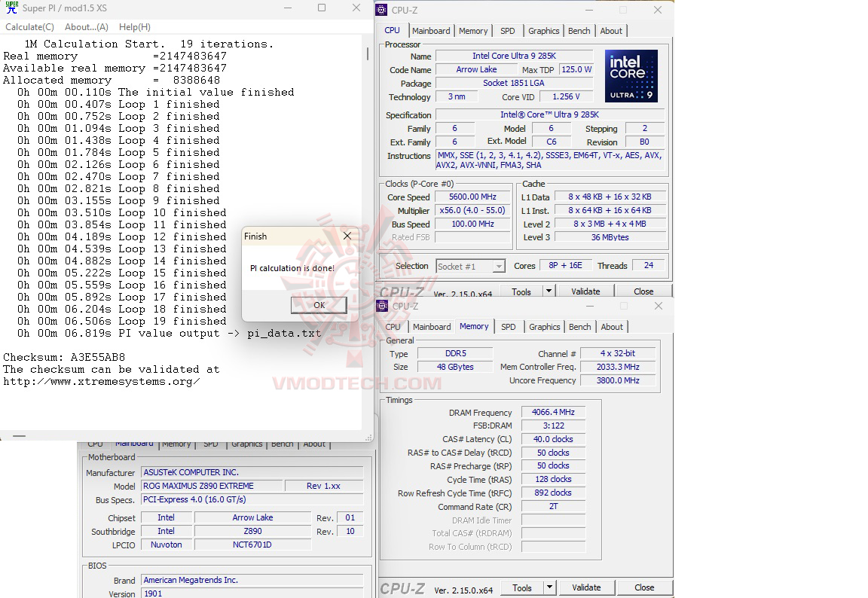Screen dimensions: 868x598
Task: Expand Tools dropdown arrow in top CPU-Z window
Action: click(549, 291)
